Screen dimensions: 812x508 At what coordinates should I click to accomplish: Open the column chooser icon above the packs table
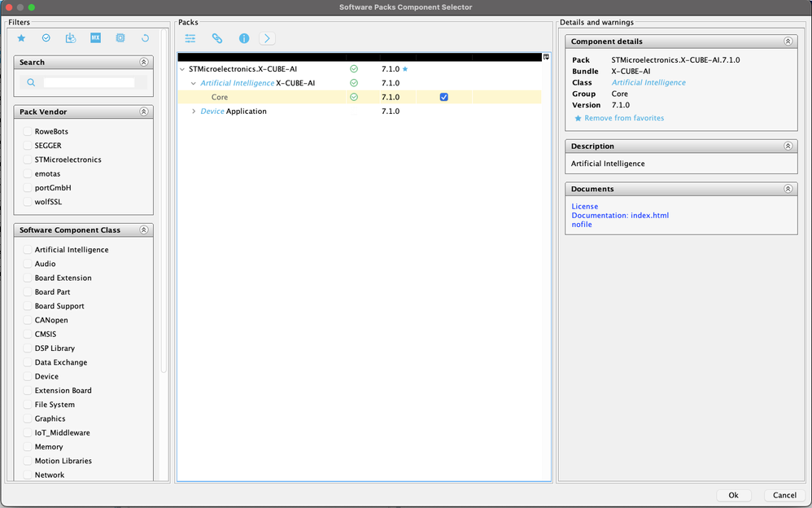click(x=546, y=57)
